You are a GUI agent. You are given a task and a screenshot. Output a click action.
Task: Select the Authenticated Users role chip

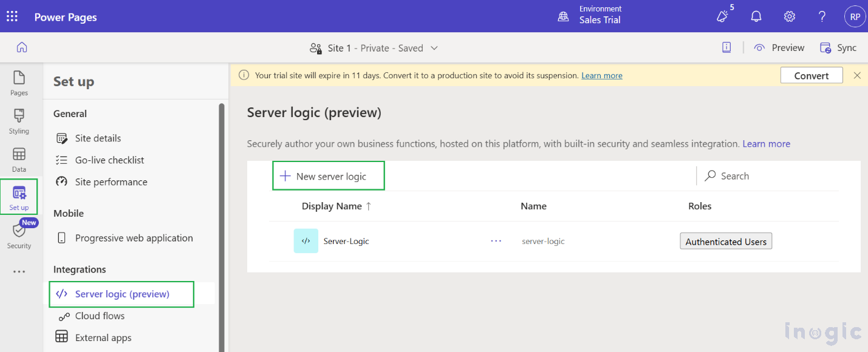726,241
